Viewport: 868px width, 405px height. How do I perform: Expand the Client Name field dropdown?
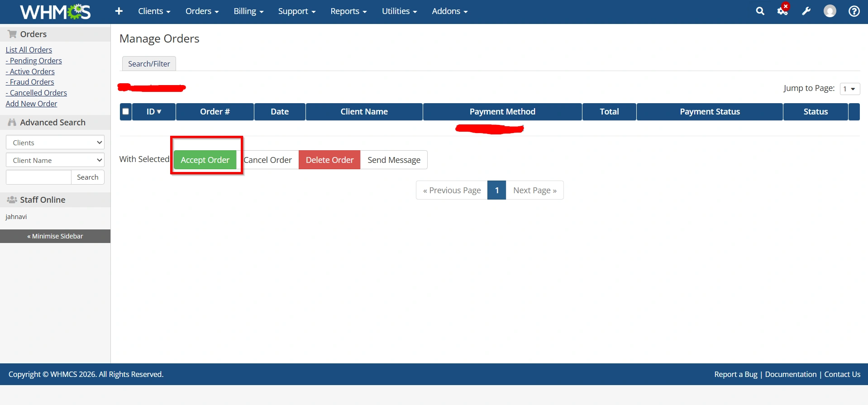tap(55, 160)
